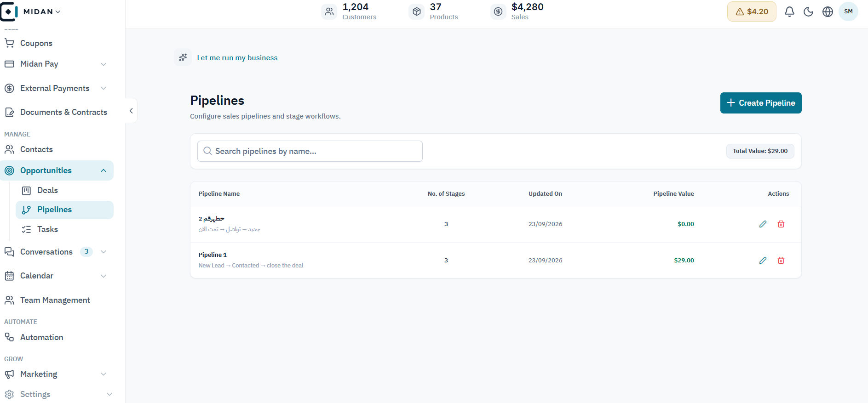Click the 'Let me run my business' link

pos(237,57)
